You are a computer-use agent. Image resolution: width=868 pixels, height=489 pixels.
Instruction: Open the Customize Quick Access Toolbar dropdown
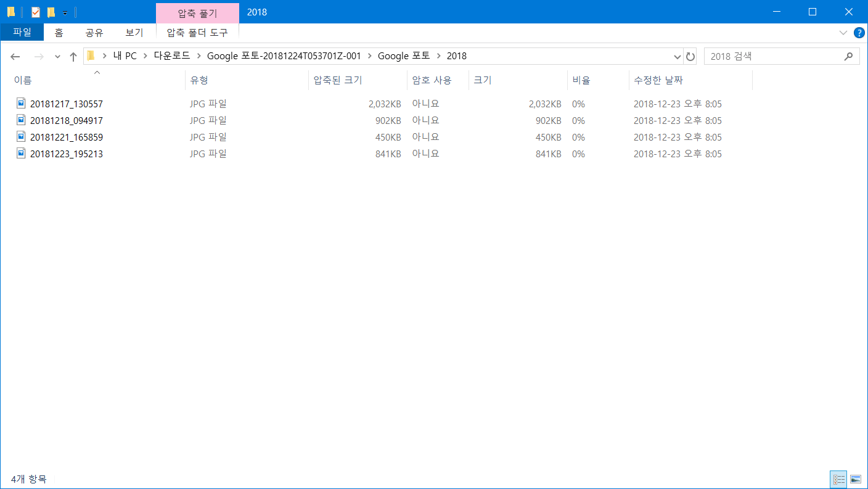click(65, 13)
